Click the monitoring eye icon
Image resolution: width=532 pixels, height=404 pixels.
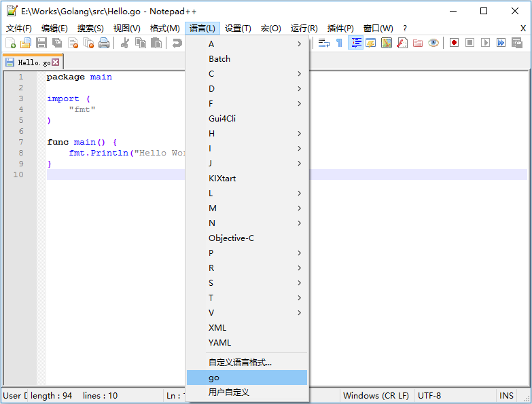433,43
